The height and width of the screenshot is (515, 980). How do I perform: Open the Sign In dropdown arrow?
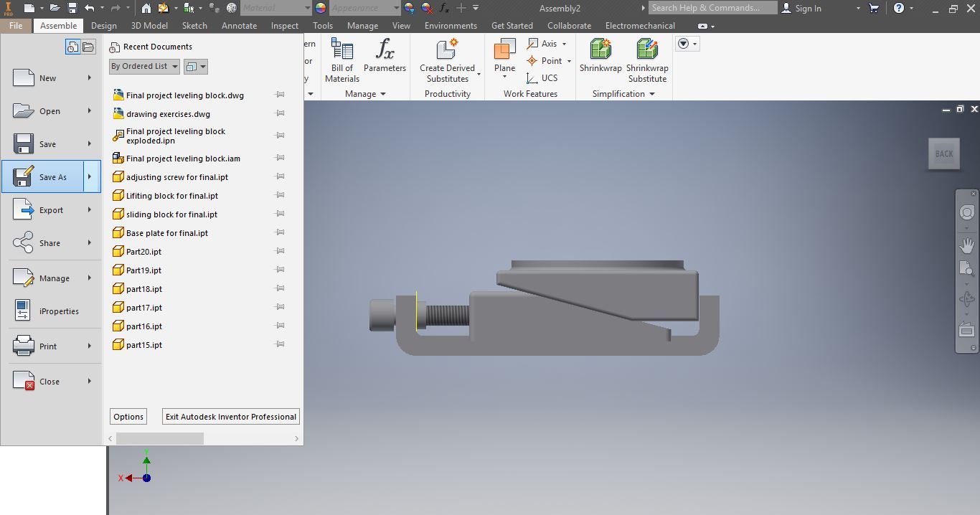click(x=858, y=9)
